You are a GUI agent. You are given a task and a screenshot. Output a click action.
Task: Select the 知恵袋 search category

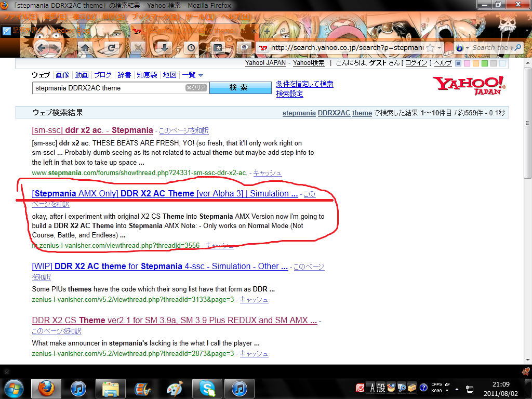coord(147,75)
